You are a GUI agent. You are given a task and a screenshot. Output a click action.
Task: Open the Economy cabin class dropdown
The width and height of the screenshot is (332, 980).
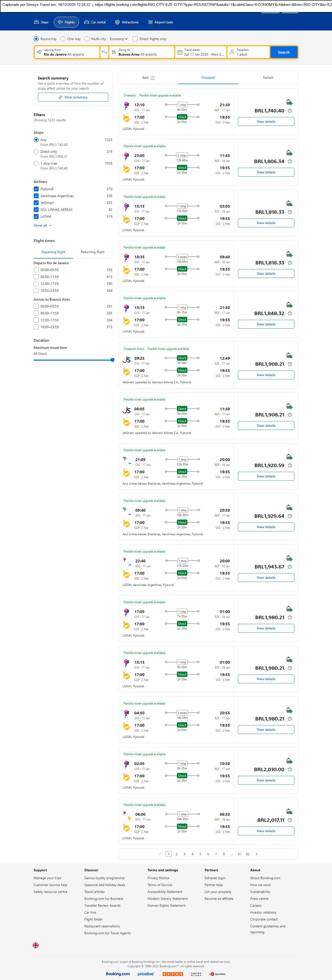coord(119,39)
